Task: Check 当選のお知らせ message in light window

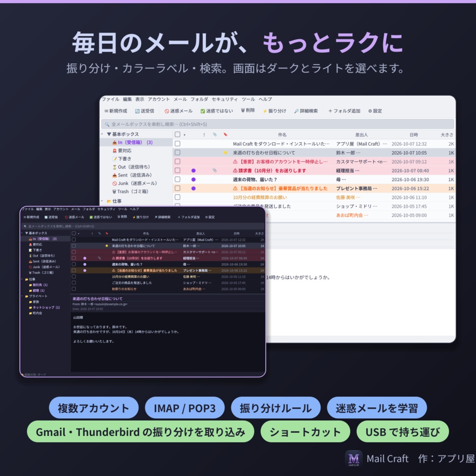Action: coord(178,188)
